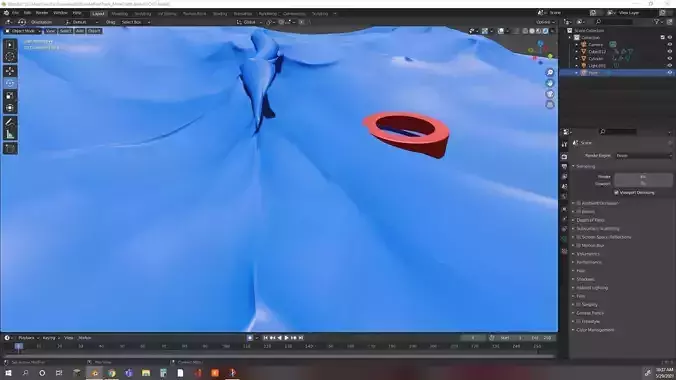Switch to the Layout workspace tab
676x380 pixels.
pos(98,14)
